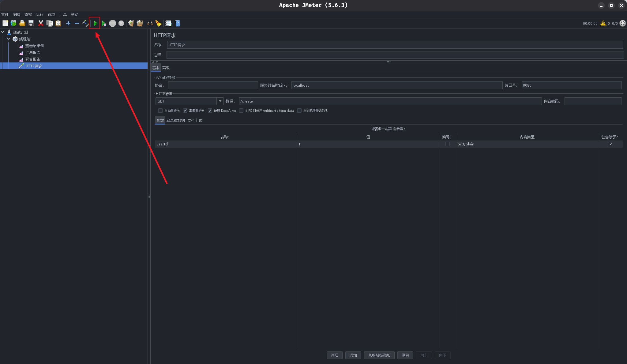Viewport: 627px width, 364px height.
Task: Click the binoculars Search icon
Action: coord(150,23)
